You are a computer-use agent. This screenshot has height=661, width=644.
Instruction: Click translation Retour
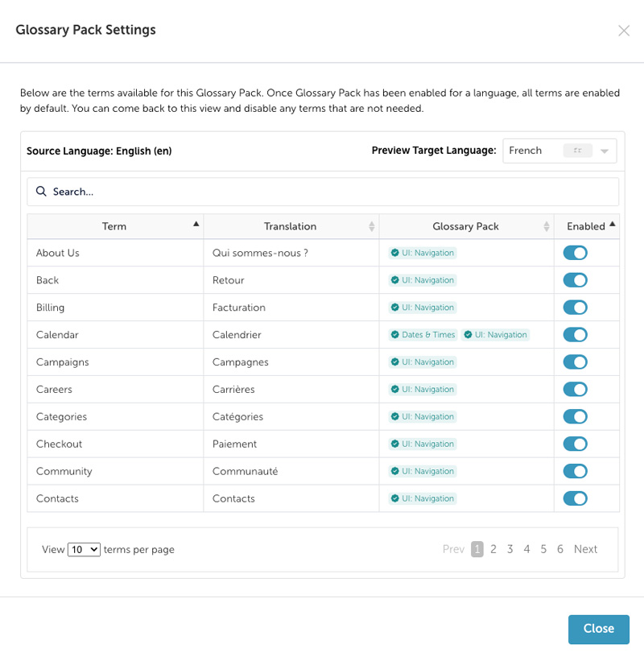(x=228, y=280)
